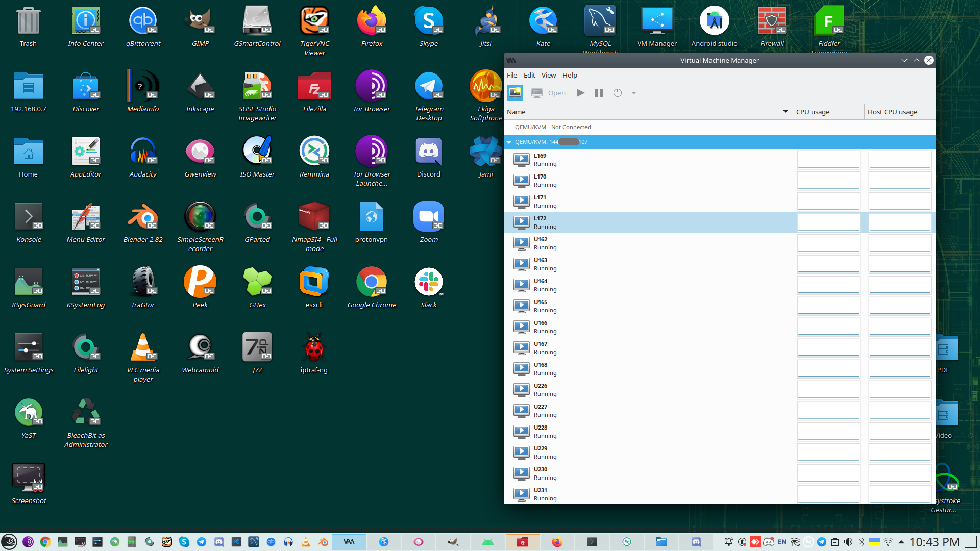Select QEMU/KVM - Not Connected entry
The height and width of the screenshot is (551, 980).
[x=553, y=127]
